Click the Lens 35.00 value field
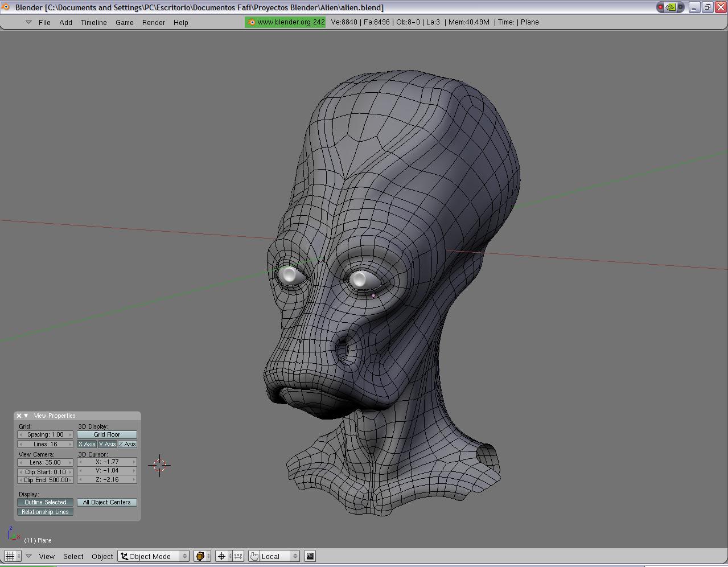This screenshot has height=567, width=728. coord(46,462)
